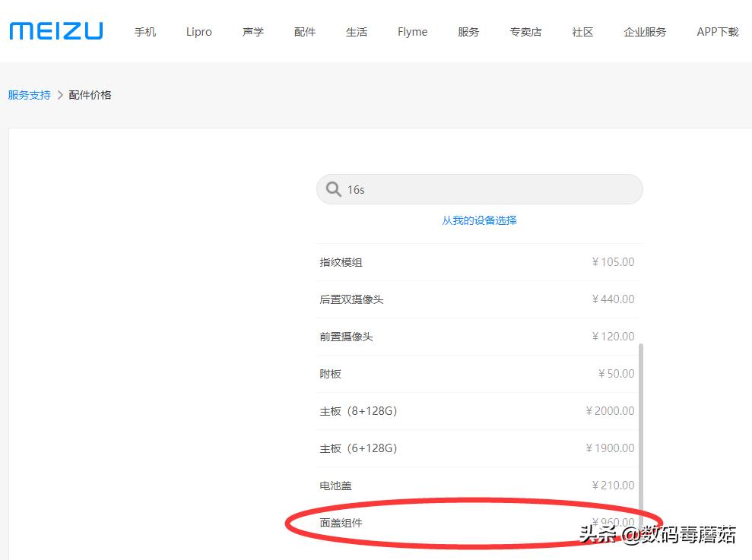
Task: Select the 指纹模组 price row
Action: [x=479, y=261]
